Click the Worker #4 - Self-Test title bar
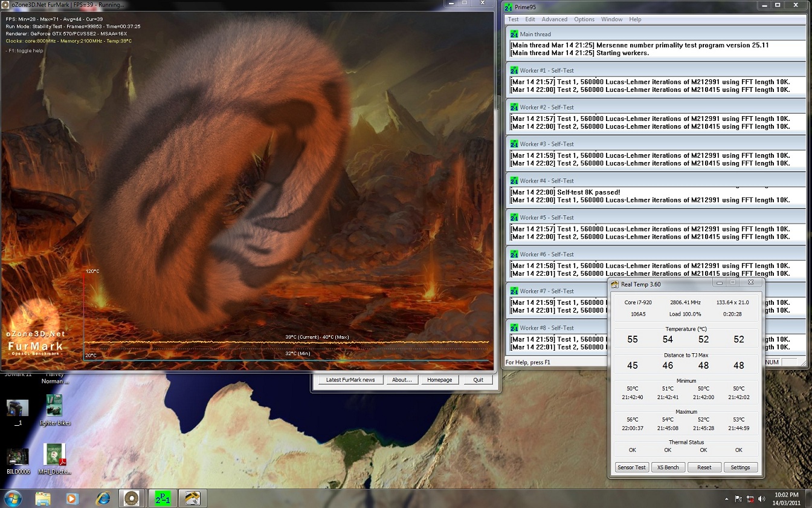This screenshot has width=812, height=508. (x=656, y=180)
